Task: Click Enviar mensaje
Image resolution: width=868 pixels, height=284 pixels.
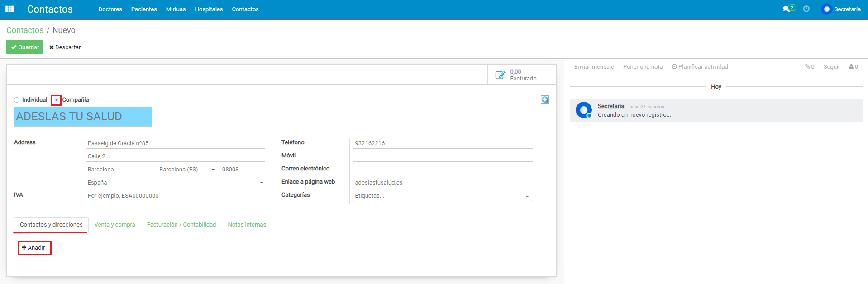Action: [594, 67]
